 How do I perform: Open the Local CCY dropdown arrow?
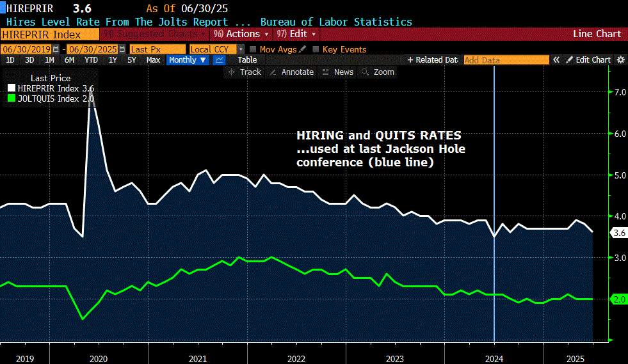241,49
